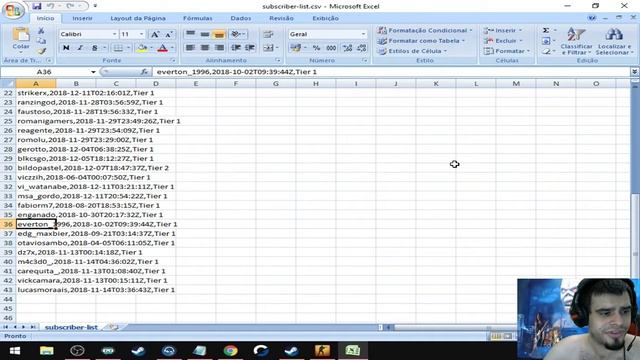Click Inserir in the Células group

[502, 30]
